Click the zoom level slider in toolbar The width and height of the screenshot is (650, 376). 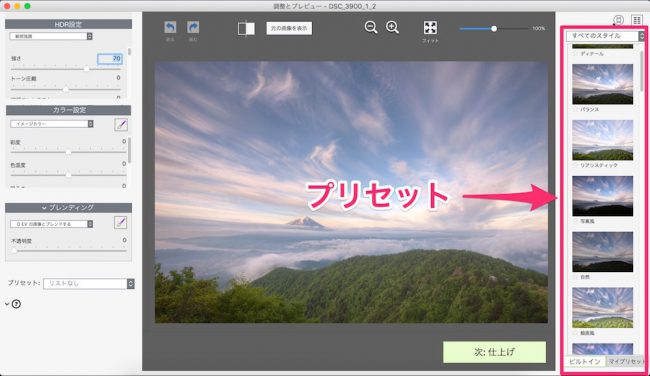[494, 29]
